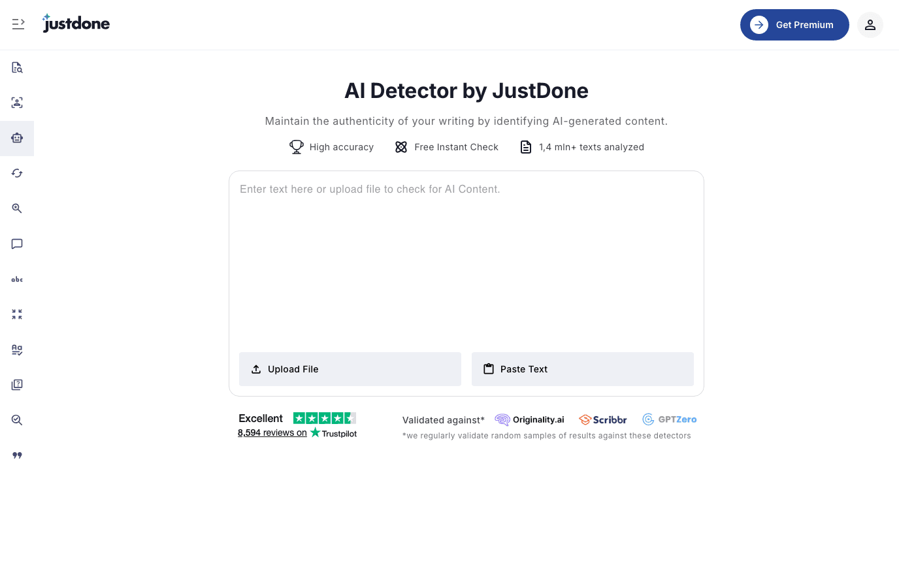Open the justdone logo home link
899x588 pixels.
(x=76, y=23)
